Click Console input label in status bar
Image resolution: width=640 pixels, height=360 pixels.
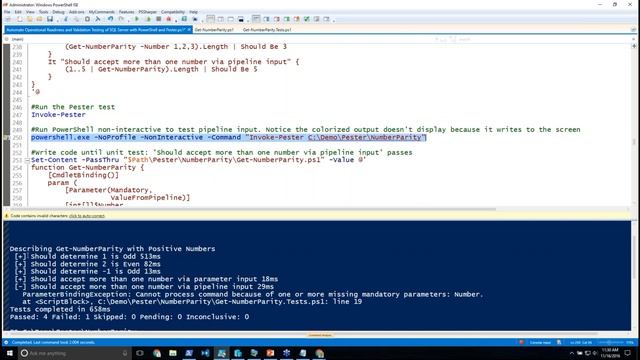point(540,342)
